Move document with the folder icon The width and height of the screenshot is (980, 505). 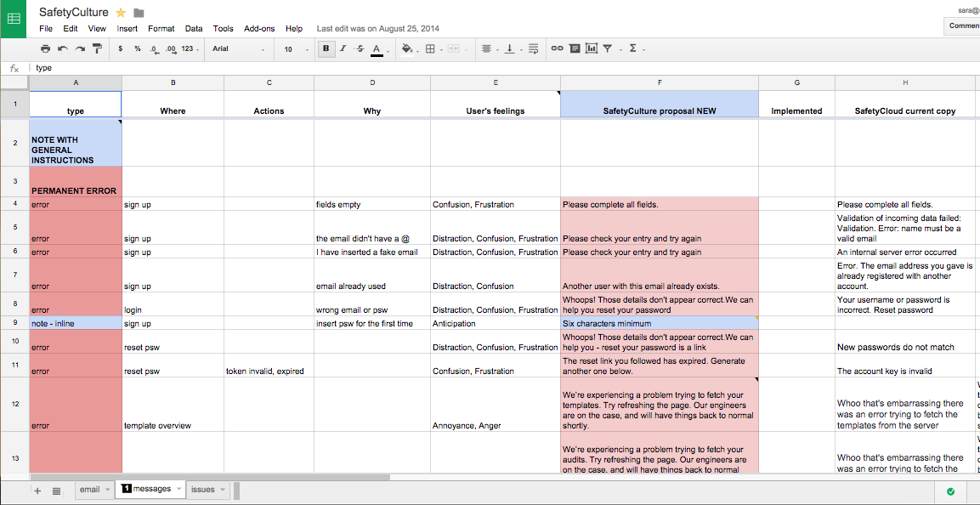click(139, 13)
